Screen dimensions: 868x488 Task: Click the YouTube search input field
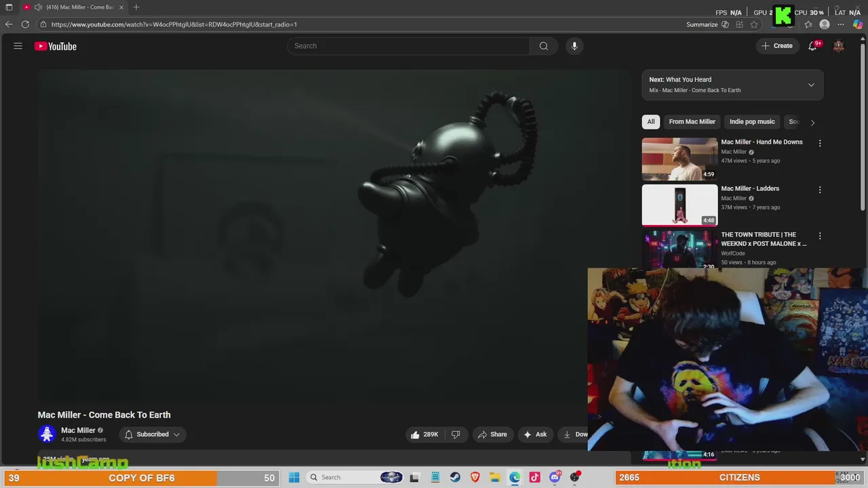pyautogui.click(x=408, y=46)
